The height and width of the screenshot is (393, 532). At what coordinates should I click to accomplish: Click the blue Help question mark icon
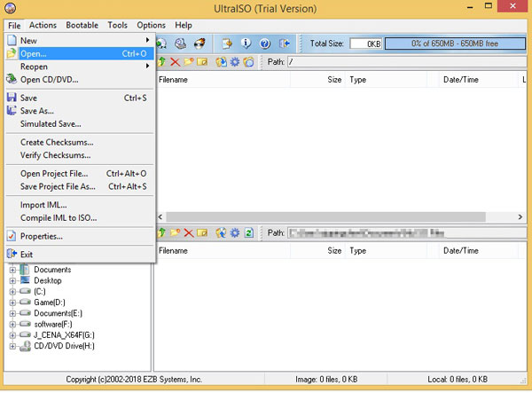(265, 43)
